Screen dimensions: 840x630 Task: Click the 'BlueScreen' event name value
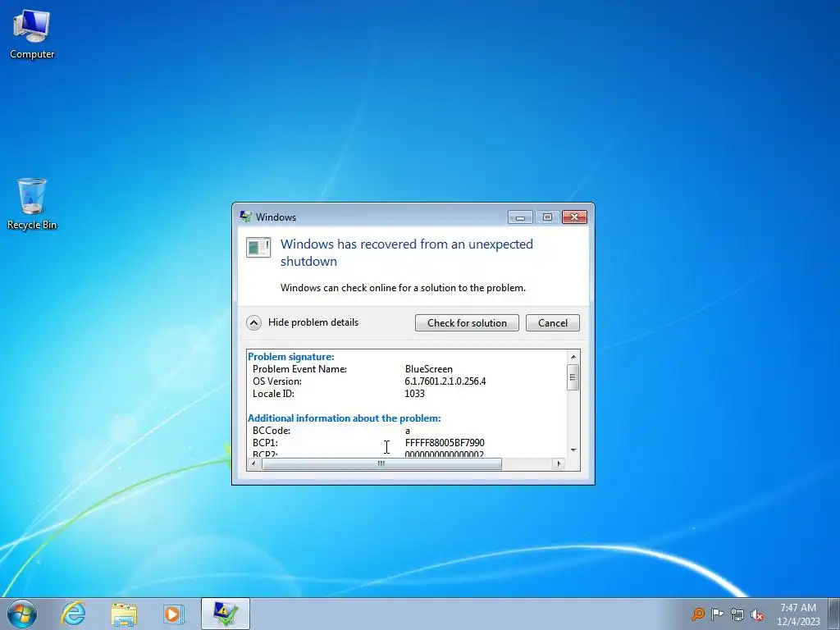point(428,369)
